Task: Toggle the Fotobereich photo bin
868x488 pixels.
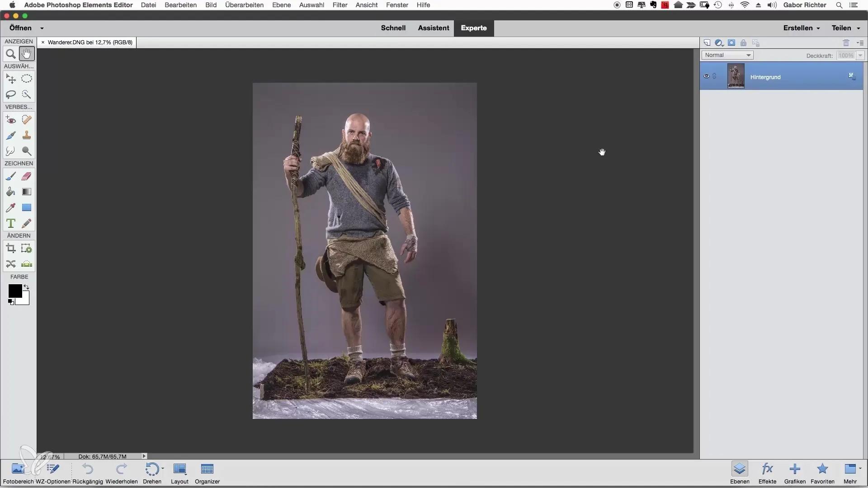Action: tap(18, 473)
